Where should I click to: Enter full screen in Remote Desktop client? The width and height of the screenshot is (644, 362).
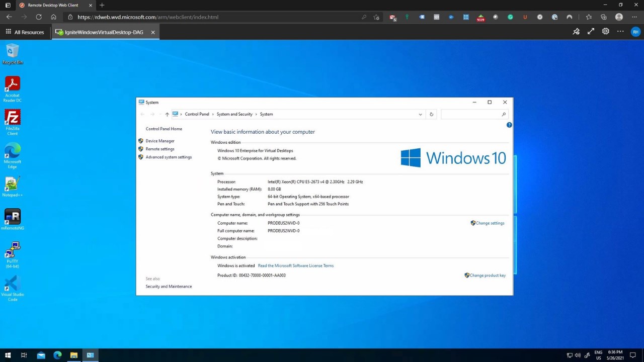591,31
